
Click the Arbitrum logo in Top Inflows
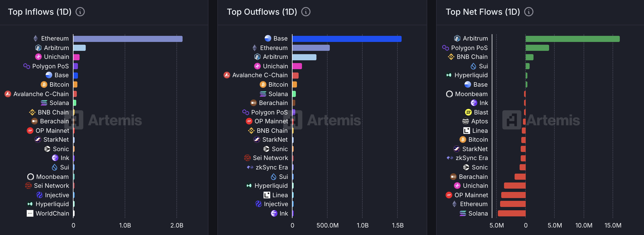(38, 48)
